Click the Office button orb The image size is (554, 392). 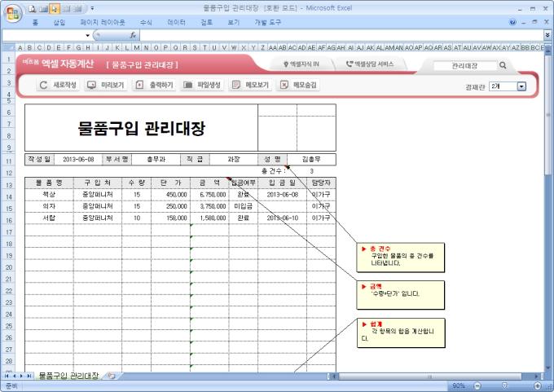[x=13, y=14]
